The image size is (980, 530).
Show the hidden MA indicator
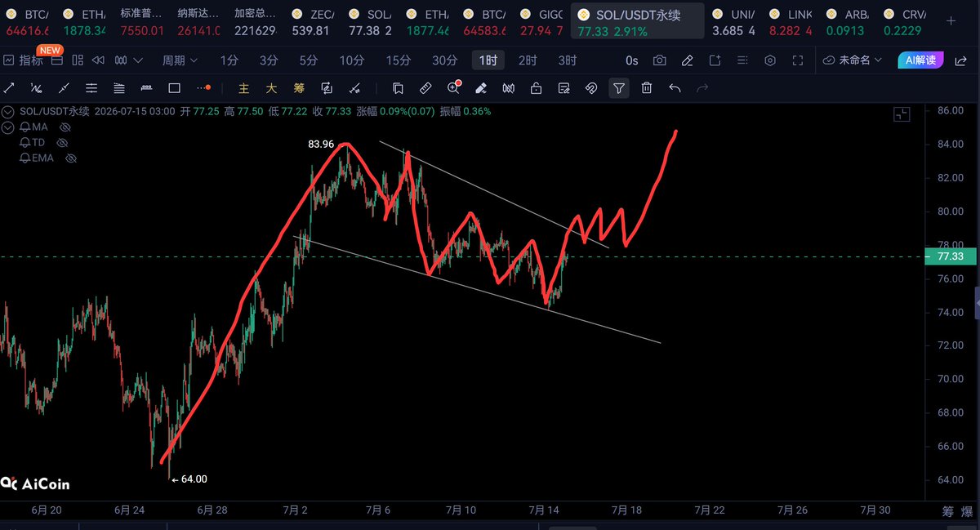(65, 127)
